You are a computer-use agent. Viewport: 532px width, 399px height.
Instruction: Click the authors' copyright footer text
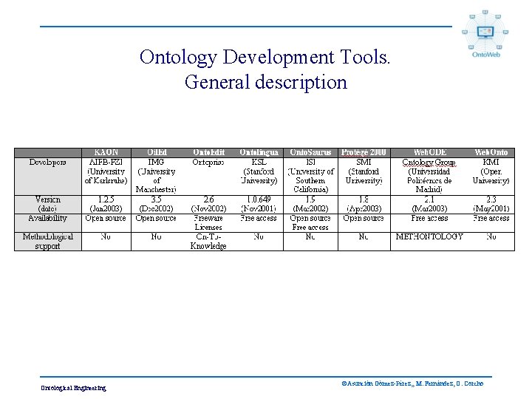click(412, 383)
